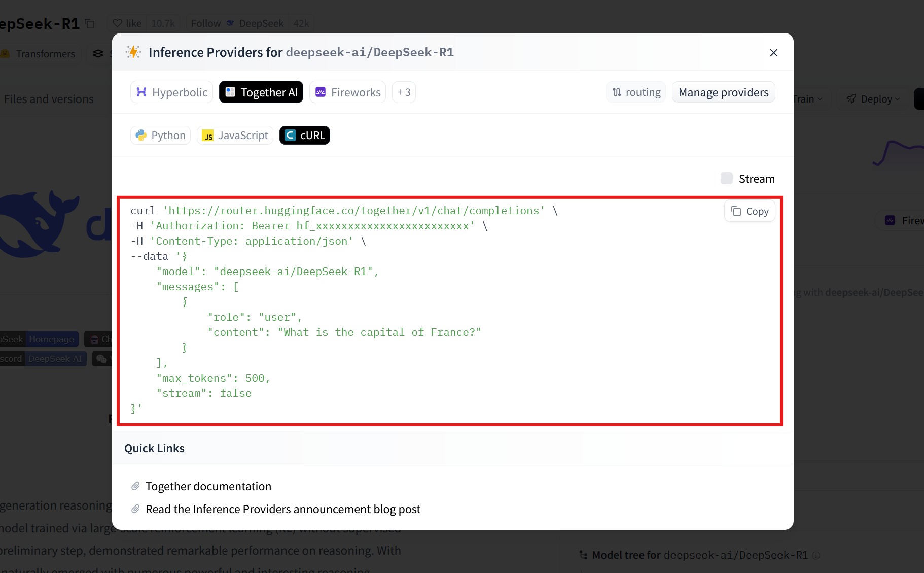
Task: Switch to the JavaScript code tab
Action: coord(235,136)
